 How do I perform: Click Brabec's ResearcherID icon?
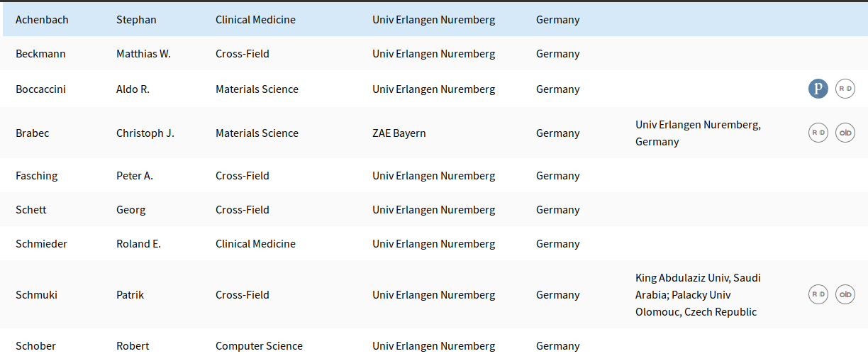coord(818,133)
